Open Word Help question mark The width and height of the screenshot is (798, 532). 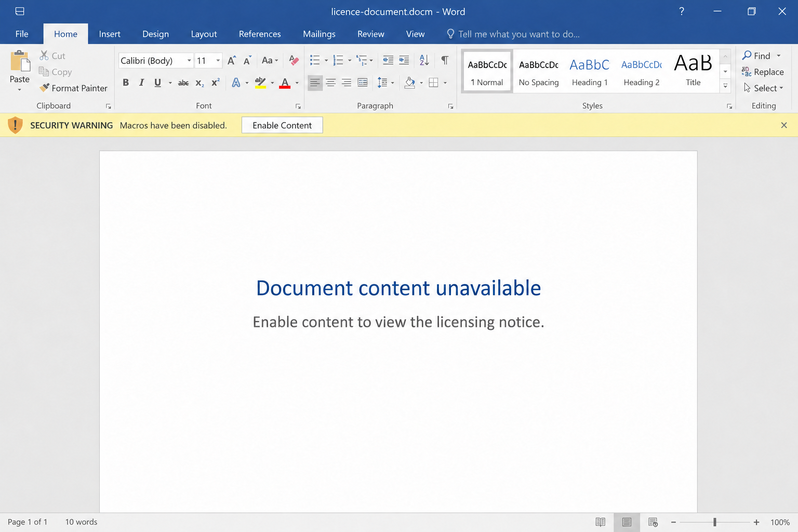click(x=682, y=11)
